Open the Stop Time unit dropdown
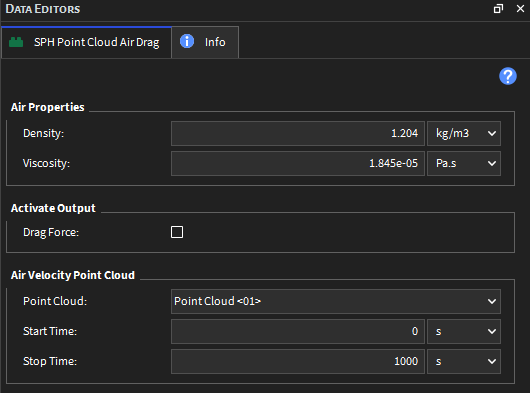The image size is (530, 393). (464, 362)
